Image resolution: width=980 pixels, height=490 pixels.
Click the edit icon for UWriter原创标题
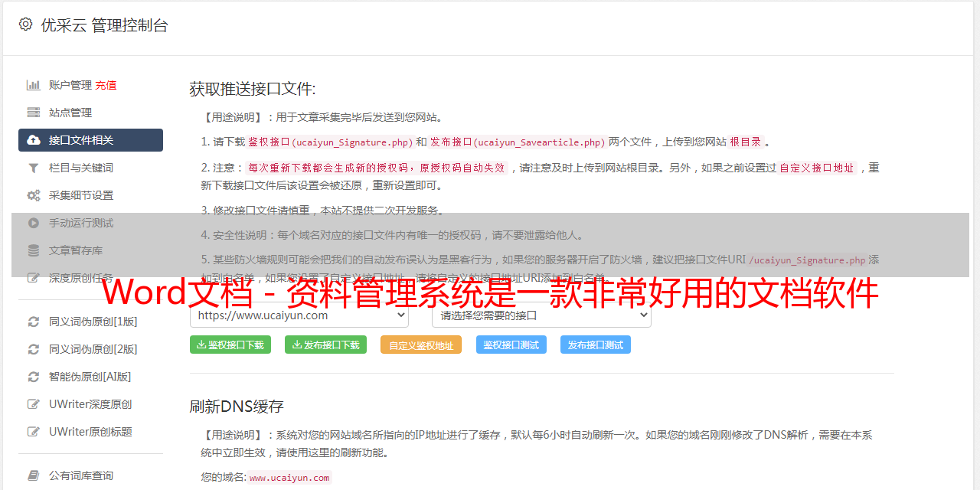click(34, 432)
